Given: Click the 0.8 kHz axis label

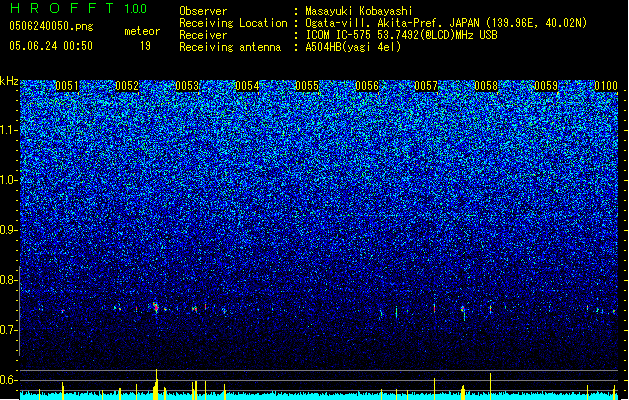Looking at the screenshot, I should 9,280.
